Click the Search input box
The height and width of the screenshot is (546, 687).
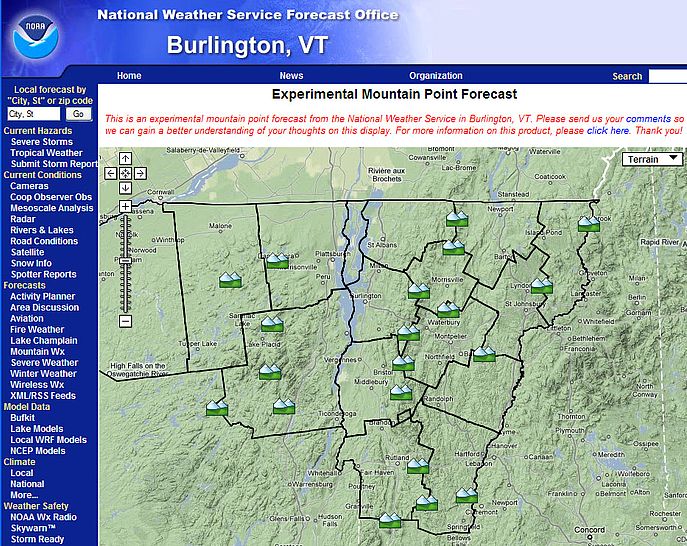point(668,76)
